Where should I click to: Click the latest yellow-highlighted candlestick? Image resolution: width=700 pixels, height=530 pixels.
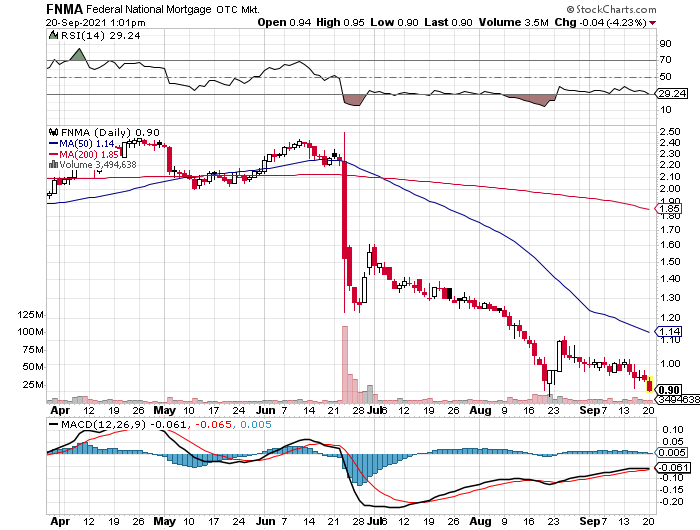pyautogui.click(x=650, y=384)
